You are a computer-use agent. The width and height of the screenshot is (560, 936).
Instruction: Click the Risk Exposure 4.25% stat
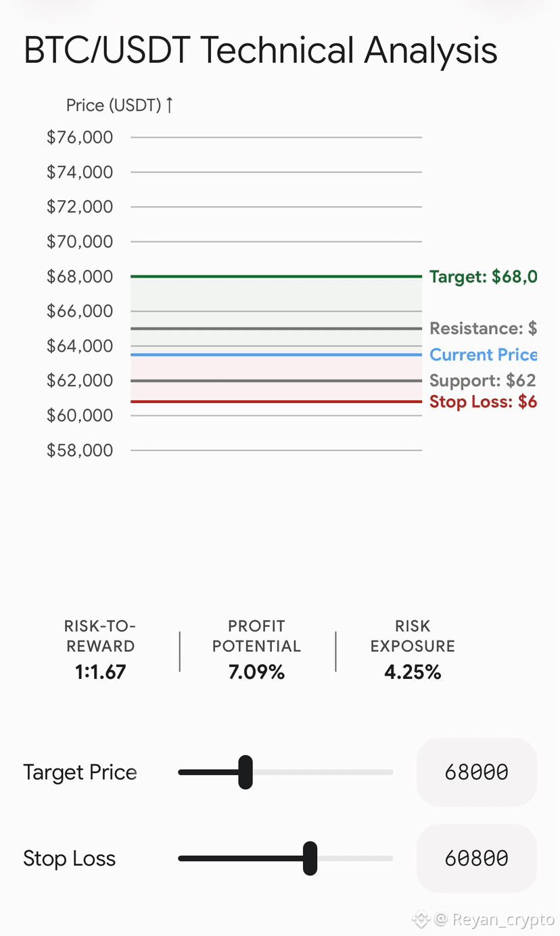pyautogui.click(x=413, y=649)
